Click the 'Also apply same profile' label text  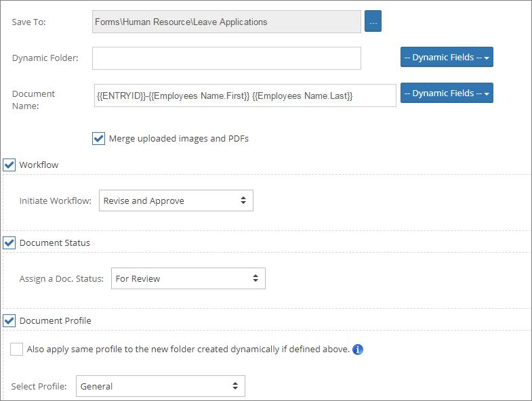coord(188,350)
